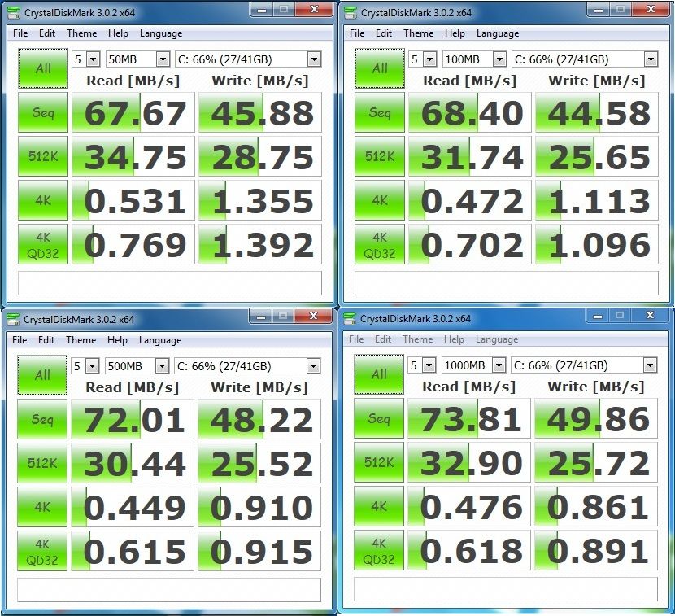Select the 1.392 write result

(x=260, y=244)
